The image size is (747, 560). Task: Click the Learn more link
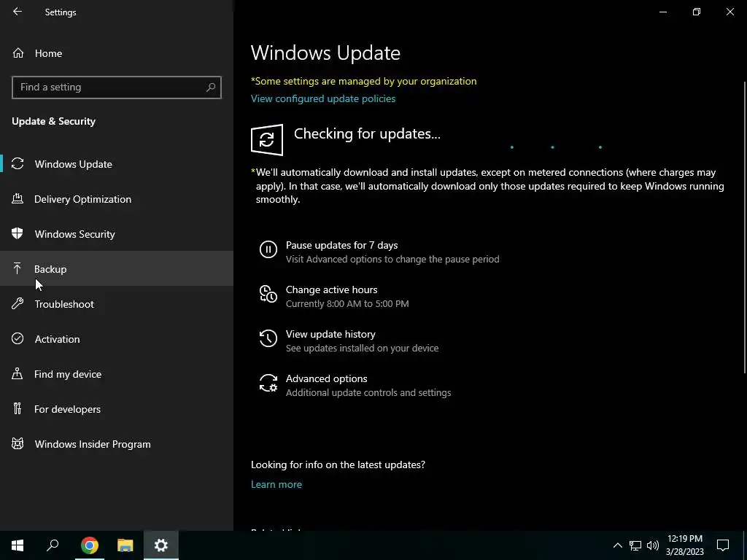point(276,484)
